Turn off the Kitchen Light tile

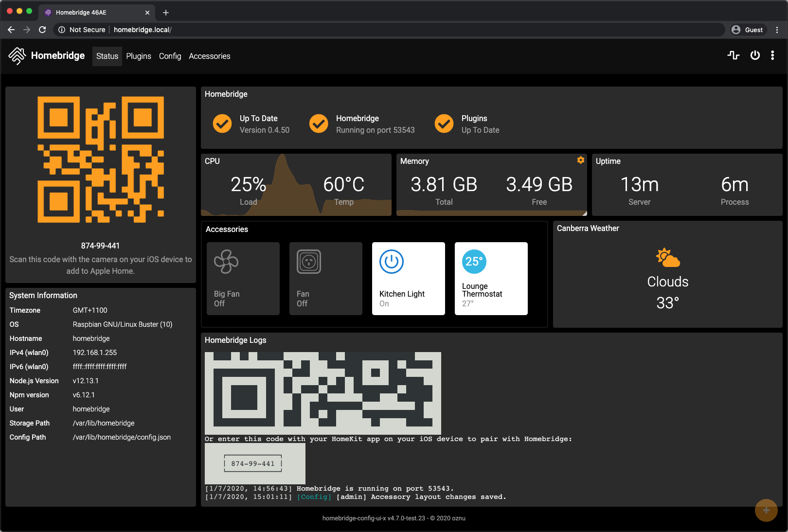(409, 279)
